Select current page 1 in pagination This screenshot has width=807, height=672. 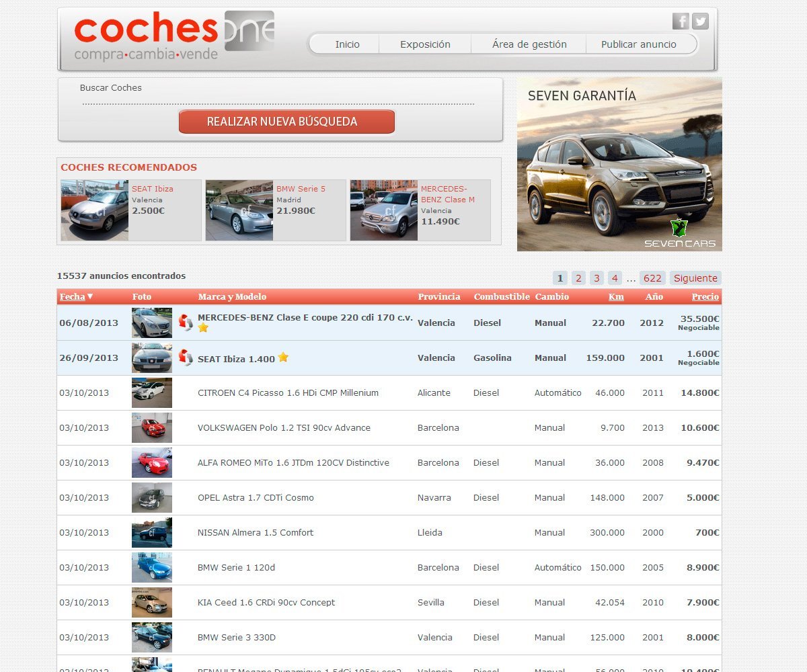[x=560, y=278]
